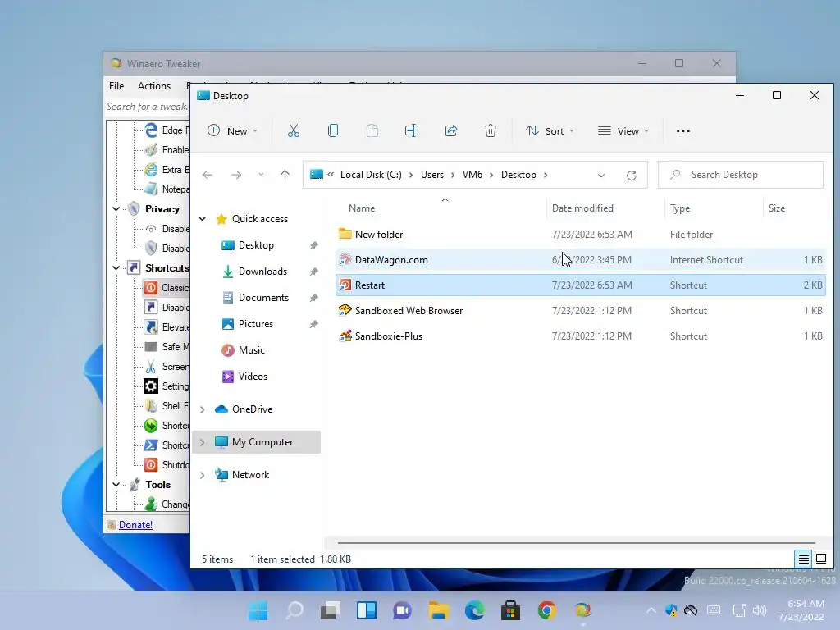Go up one folder level arrow
Screen dimensions: 840x630
(x=285, y=175)
